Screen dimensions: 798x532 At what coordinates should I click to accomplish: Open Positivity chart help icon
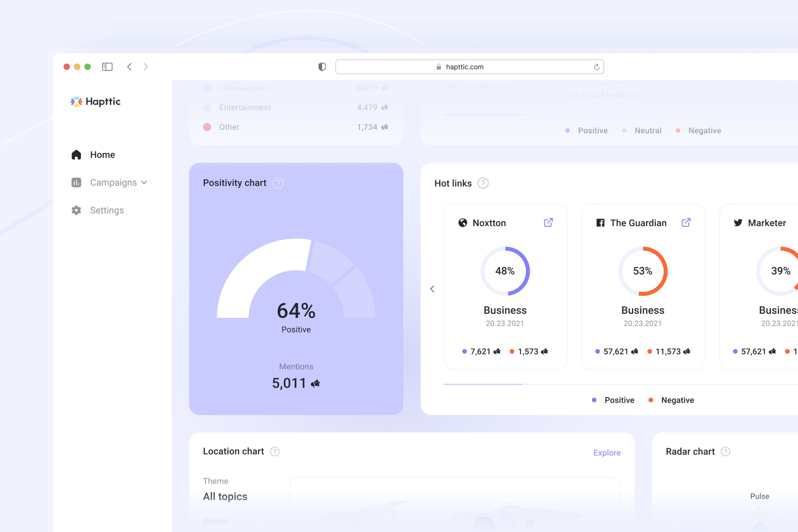pyautogui.click(x=278, y=183)
